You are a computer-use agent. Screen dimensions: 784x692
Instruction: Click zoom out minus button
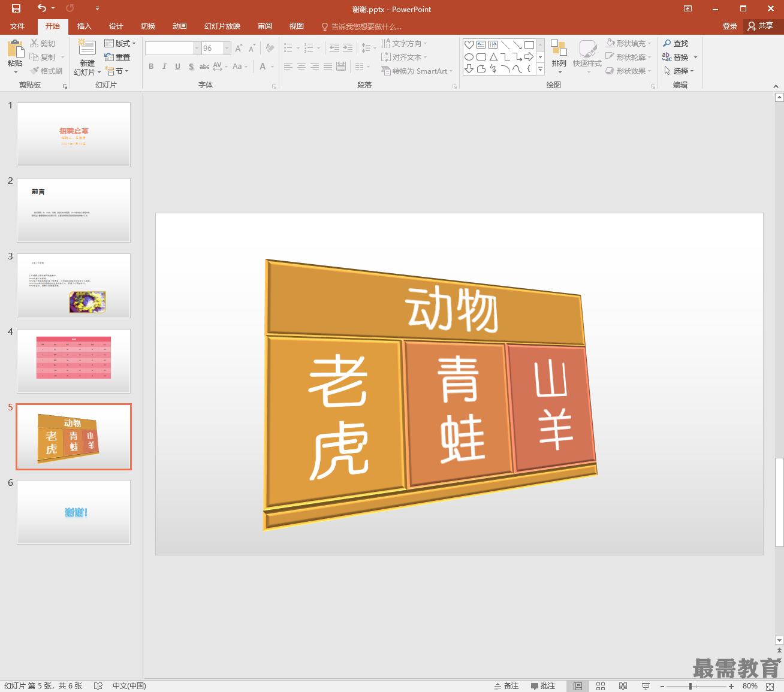[662, 686]
